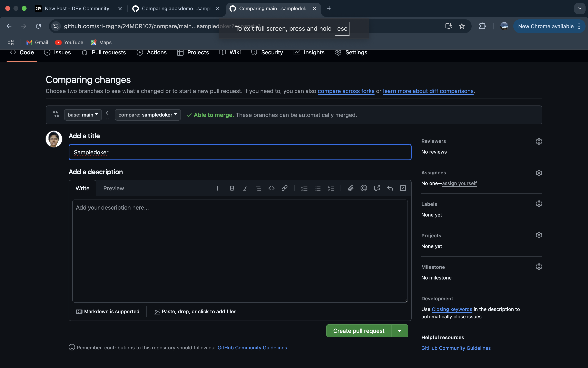The height and width of the screenshot is (368, 588).
Task: Open the New Chrome available menu dots
Action: (x=579, y=26)
